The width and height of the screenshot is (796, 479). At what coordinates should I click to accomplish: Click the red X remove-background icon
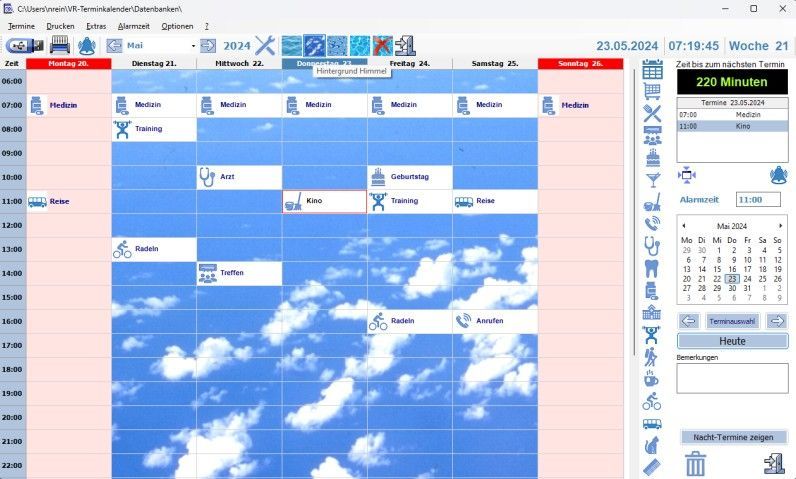coord(382,45)
